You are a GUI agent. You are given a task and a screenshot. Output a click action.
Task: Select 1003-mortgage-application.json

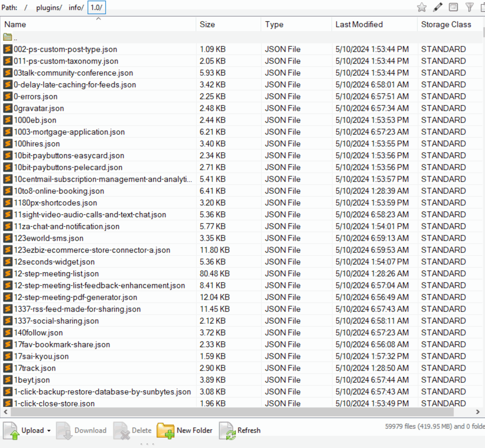69,132
